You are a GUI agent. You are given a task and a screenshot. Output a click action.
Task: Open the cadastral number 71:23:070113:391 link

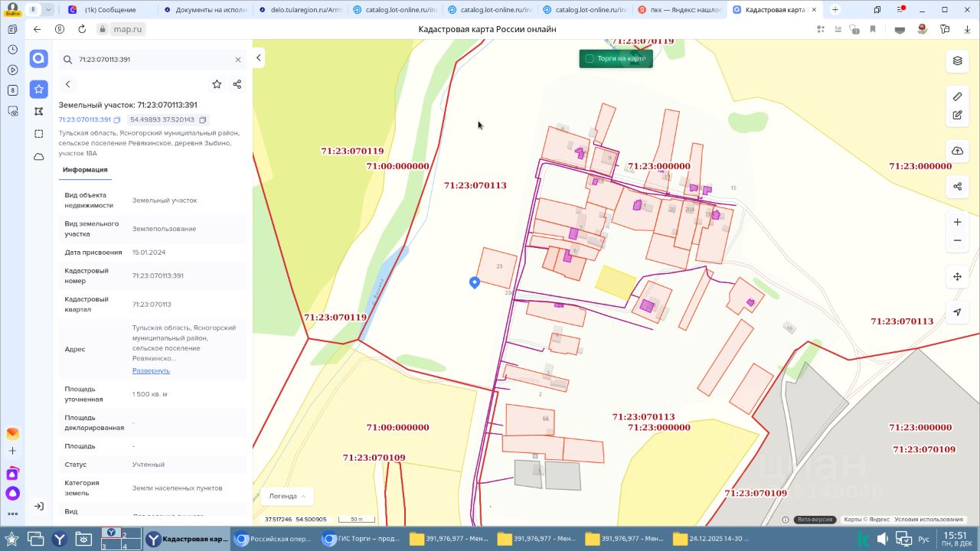[x=84, y=120]
